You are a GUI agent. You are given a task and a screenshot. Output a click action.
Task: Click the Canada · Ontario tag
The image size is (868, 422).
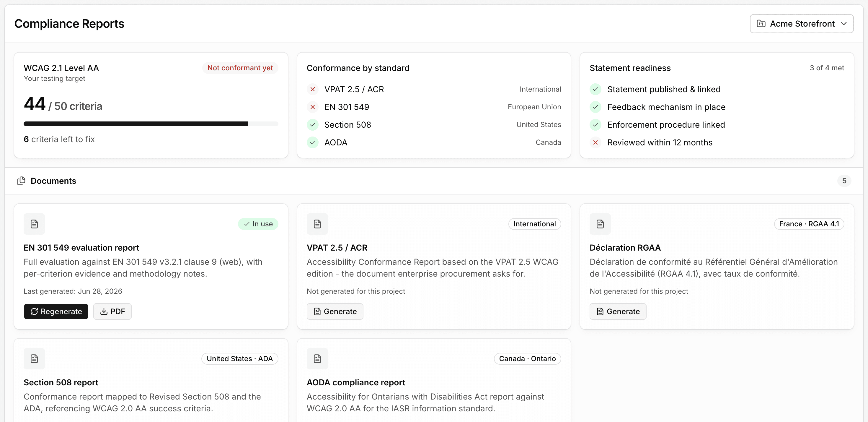coord(527,358)
